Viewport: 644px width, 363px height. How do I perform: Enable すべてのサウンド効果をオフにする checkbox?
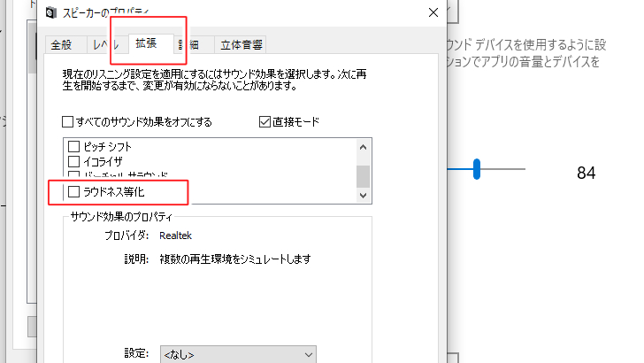[68, 121]
